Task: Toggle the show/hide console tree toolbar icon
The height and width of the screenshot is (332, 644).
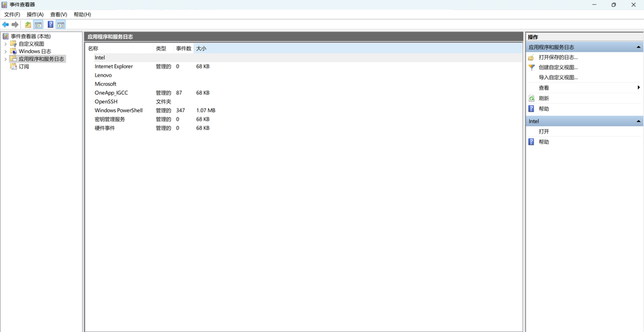Action: [38, 25]
